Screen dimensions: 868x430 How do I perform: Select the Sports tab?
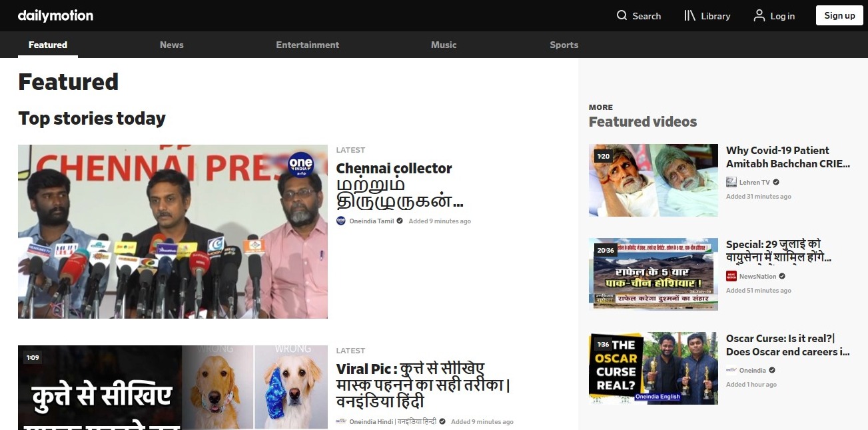[564, 45]
